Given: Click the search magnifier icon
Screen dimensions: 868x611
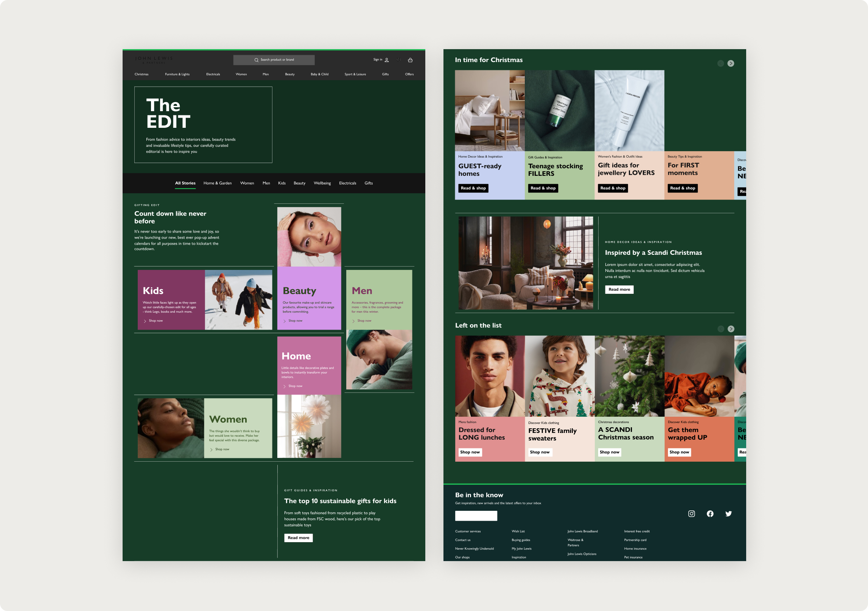Looking at the screenshot, I should pos(256,60).
